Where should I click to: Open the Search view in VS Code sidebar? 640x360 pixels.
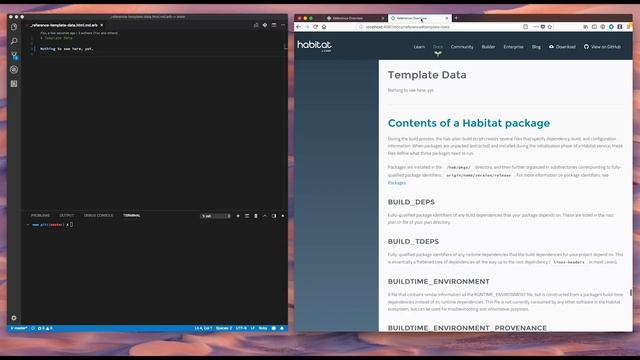click(x=14, y=41)
